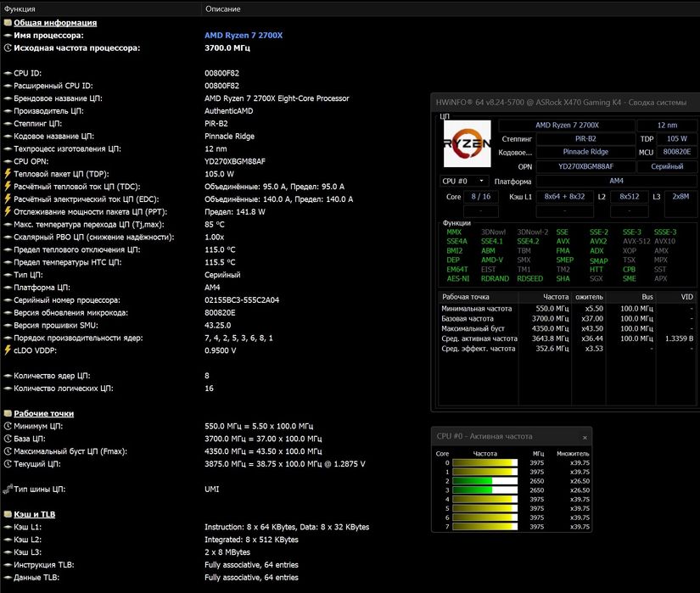Click the folder icon beside Общая информация
Screen dimensions: 700x593
(8, 23)
